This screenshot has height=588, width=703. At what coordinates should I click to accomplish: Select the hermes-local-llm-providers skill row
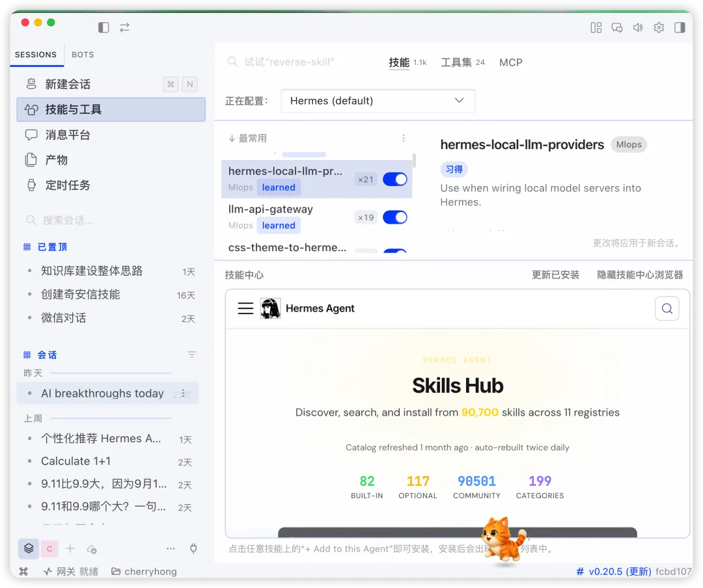pyautogui.click(x=316, y=180)
